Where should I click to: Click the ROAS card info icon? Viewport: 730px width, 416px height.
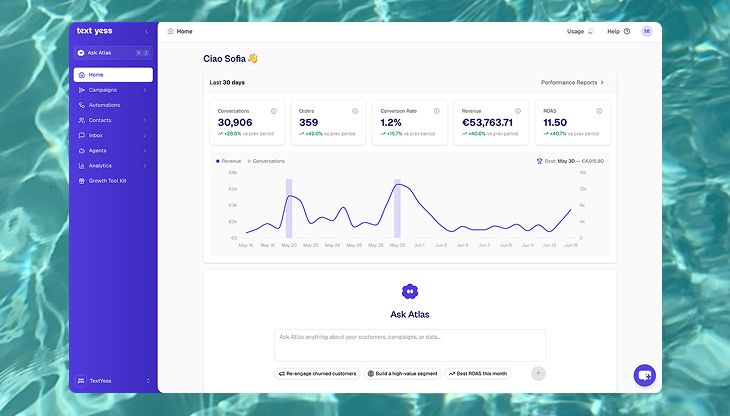point(599,111)
